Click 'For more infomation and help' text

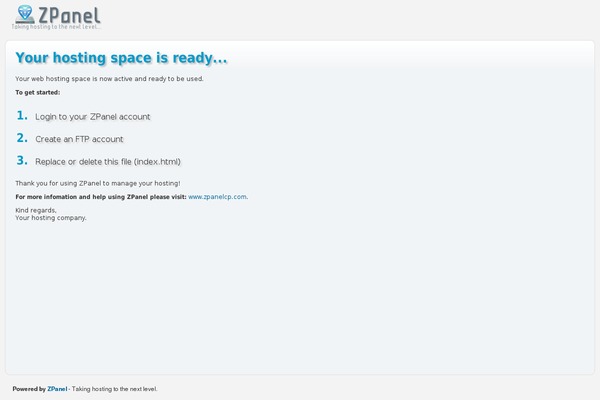click(x=101, y=197)
